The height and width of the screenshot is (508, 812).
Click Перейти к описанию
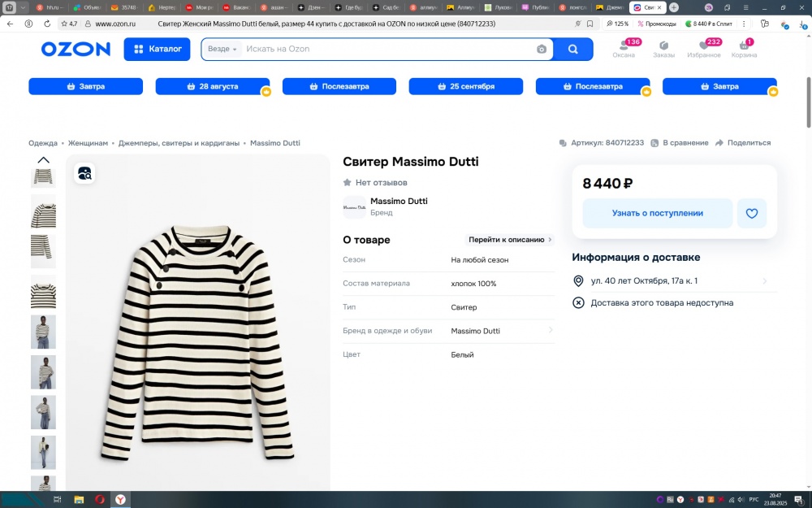pyautogui.click(x=510, y=240)
